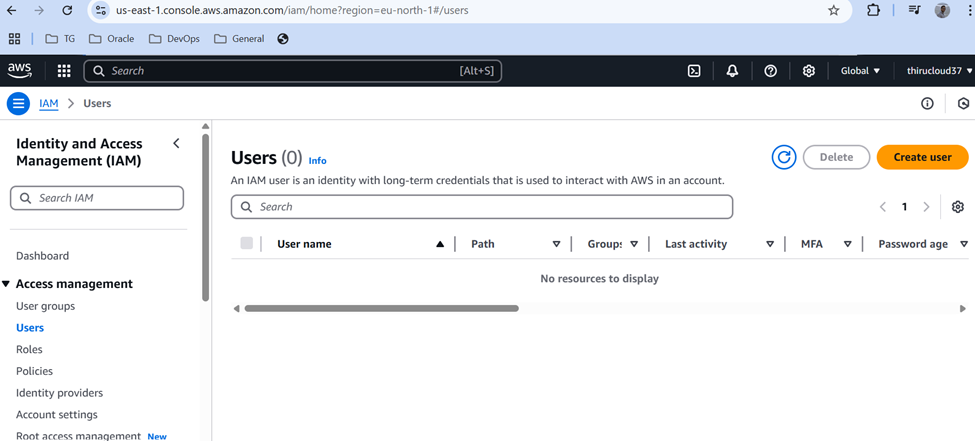975x441 pixels.
Task: Click the Create user button
Action: (922, 157)
